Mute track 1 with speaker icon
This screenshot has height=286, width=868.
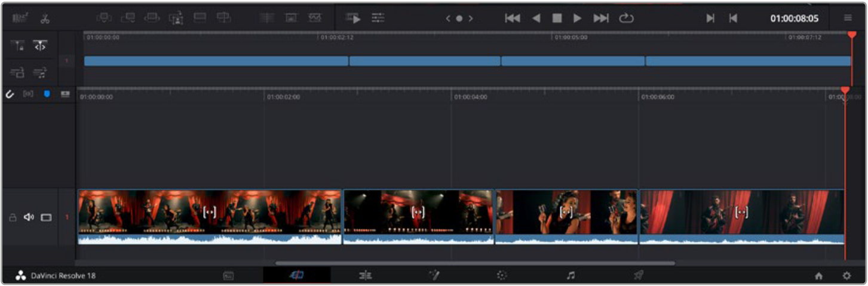[29, 217]
